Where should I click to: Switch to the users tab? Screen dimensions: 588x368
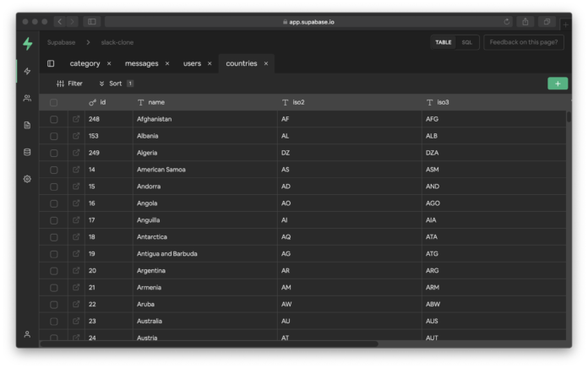[192, 63]
